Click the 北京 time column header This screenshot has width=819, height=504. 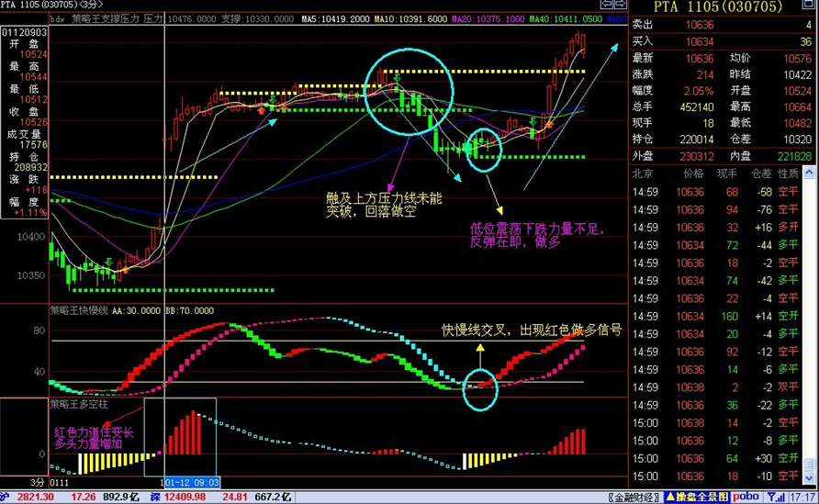pyautogui.click(x=643, y=173)
